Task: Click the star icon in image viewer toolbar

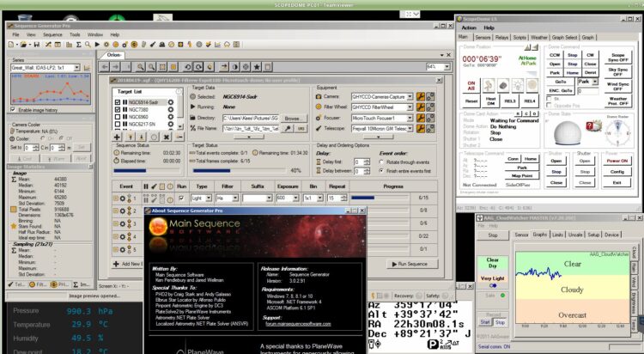Action: coord(257,67)
